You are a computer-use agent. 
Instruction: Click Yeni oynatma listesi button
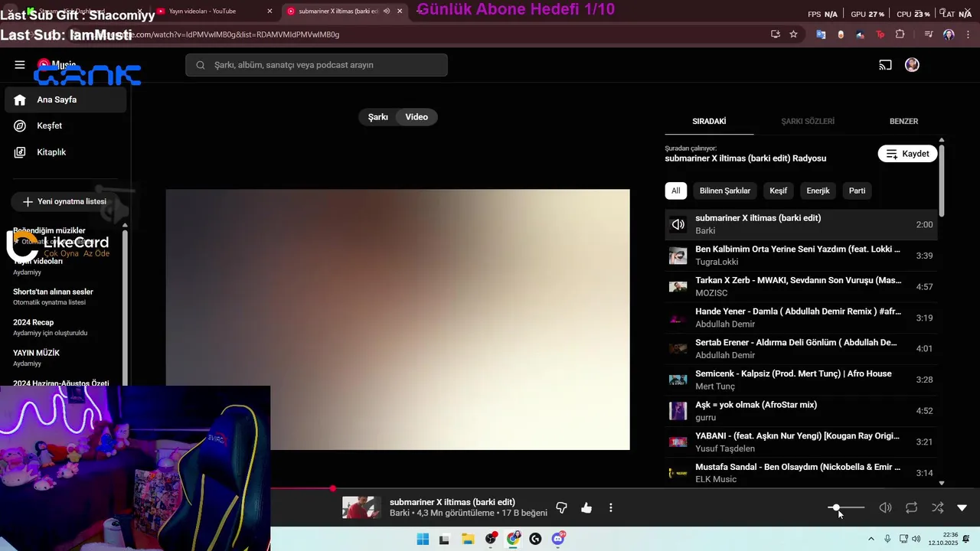click(x=64, y=202)
